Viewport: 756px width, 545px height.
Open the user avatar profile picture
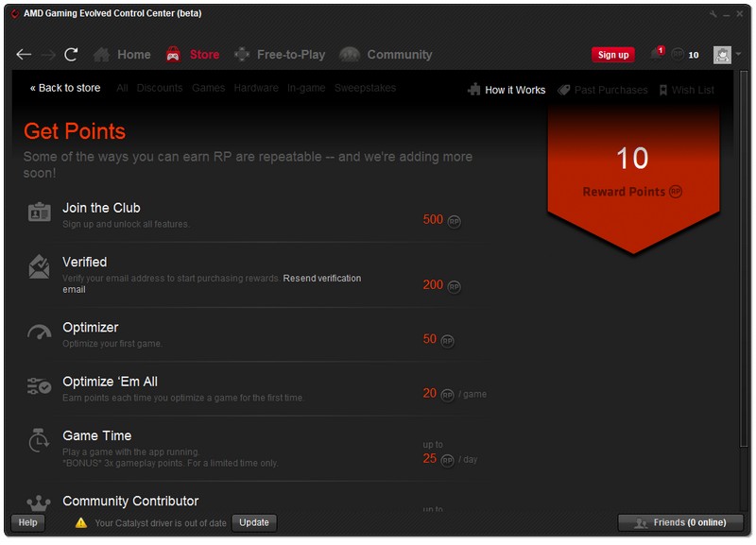(722, 55)
